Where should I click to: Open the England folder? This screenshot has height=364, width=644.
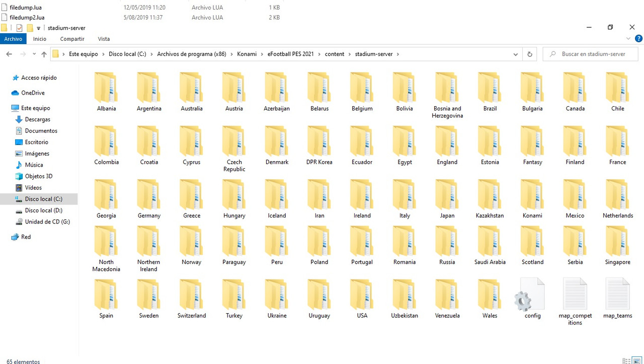[447, 145]
